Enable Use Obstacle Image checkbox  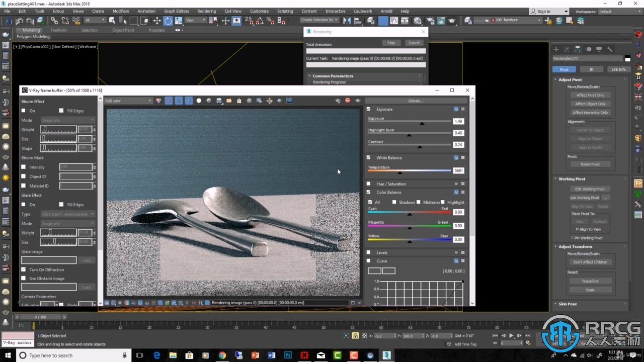[23, 278]
